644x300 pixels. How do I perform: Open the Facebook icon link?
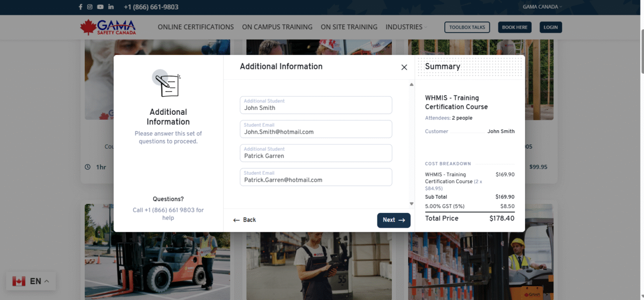coord(81,7)
